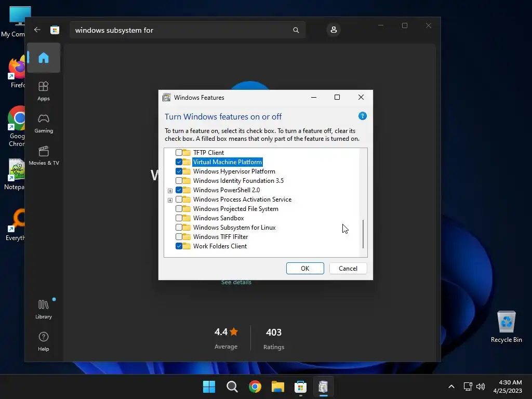Image resolution: width=532 pixels, height=399 pixels.
Task: Click 4.4 Average rating in Store
Action: pyautogui.click(x=226, y=339)
